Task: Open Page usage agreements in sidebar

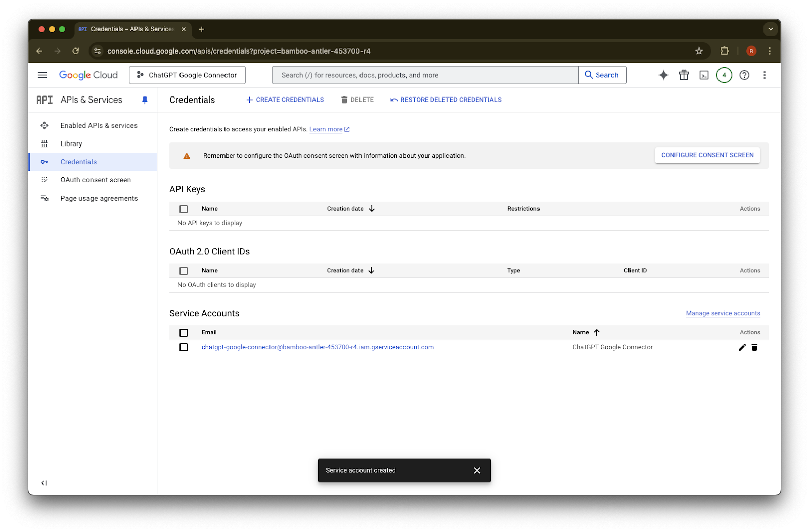Action: click(93, 199)
